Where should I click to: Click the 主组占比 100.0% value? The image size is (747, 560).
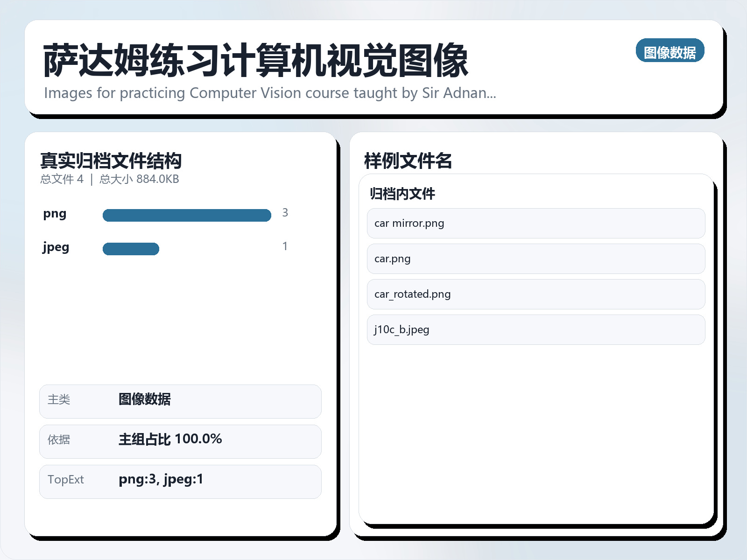click(x=170, y=439)
